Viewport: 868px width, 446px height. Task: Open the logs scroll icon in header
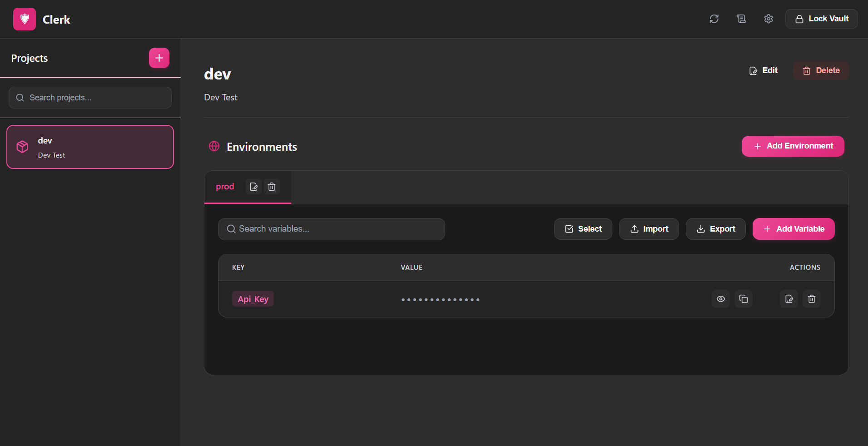click(741, 19)
